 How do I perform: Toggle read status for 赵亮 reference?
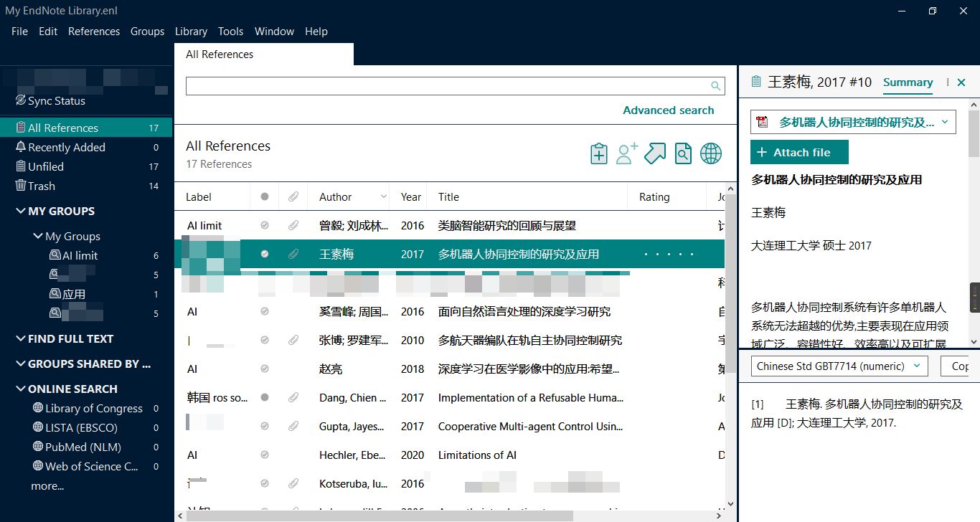(265, 369)
